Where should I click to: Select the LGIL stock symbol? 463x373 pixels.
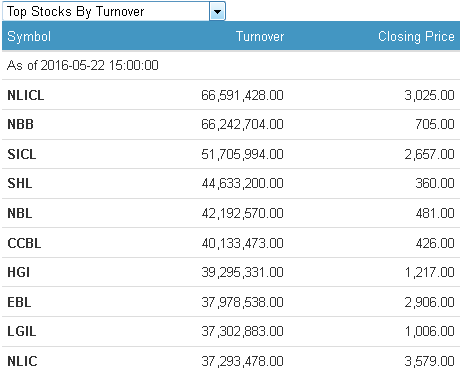click(x=22, y=331)
